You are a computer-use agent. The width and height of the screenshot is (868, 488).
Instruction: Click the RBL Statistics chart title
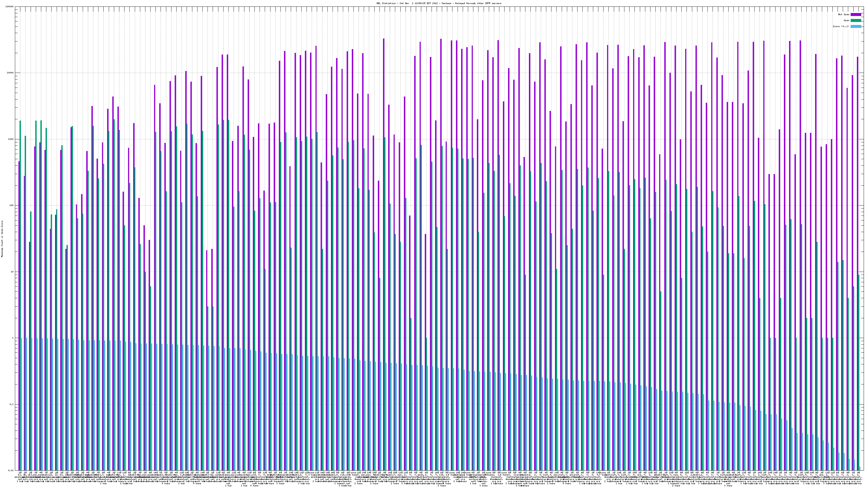(439, 3)
